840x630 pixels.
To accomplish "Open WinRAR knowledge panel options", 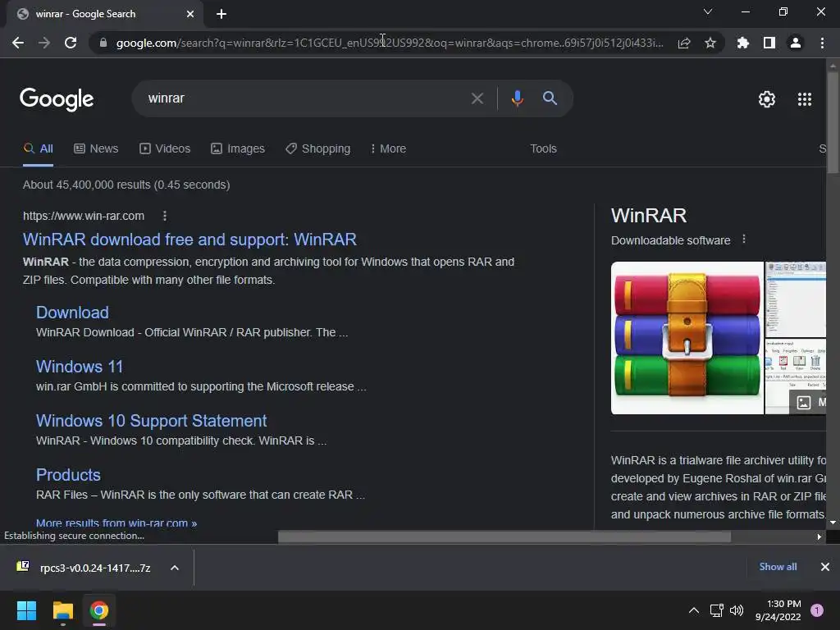I will coord(744,240).
